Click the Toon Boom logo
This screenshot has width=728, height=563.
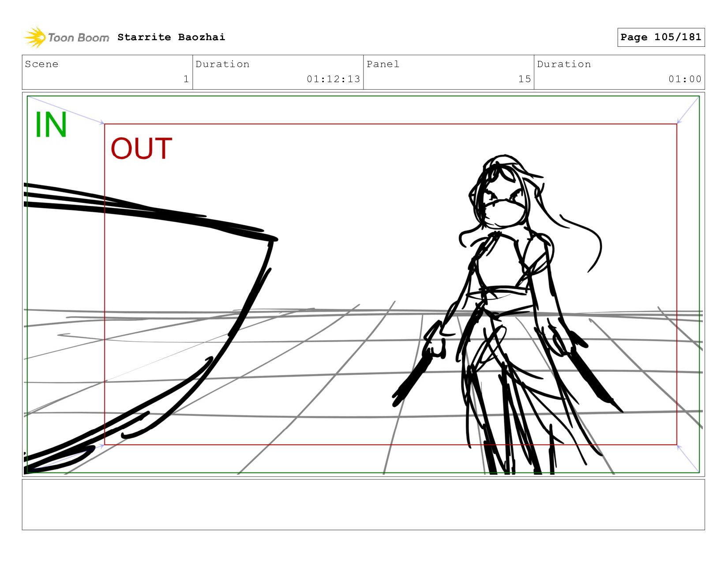[66, 37]
